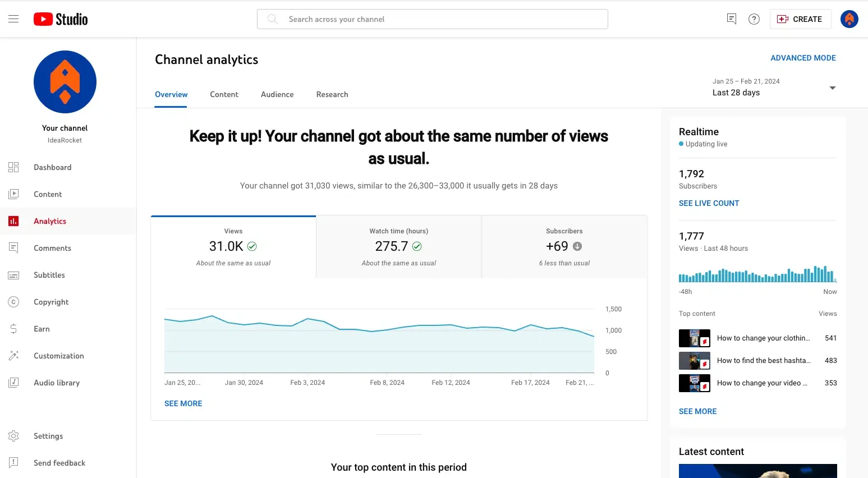
Task: Select the Watch time (hours) metric card
Action: (399, 247)
